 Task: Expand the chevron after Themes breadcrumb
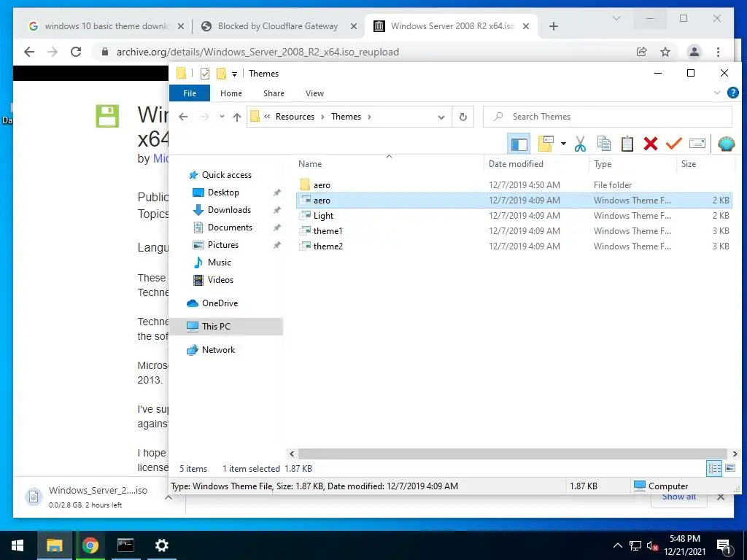click(x=369, y=117)
